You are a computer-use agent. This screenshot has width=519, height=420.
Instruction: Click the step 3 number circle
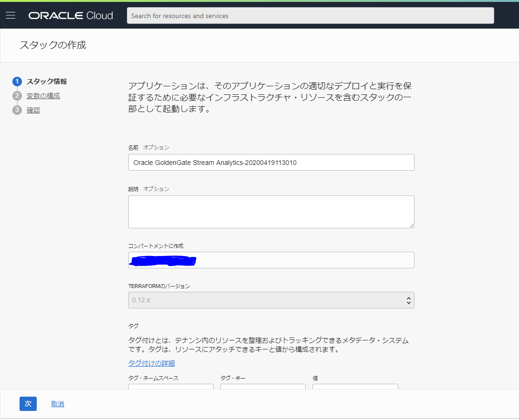pyautogui.click(x=17, y=110)
